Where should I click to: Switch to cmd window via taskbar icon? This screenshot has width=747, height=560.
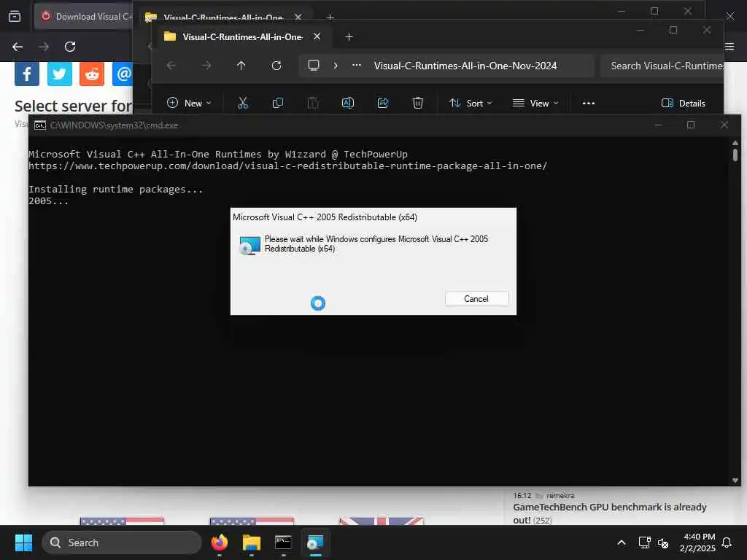[283, 542]
